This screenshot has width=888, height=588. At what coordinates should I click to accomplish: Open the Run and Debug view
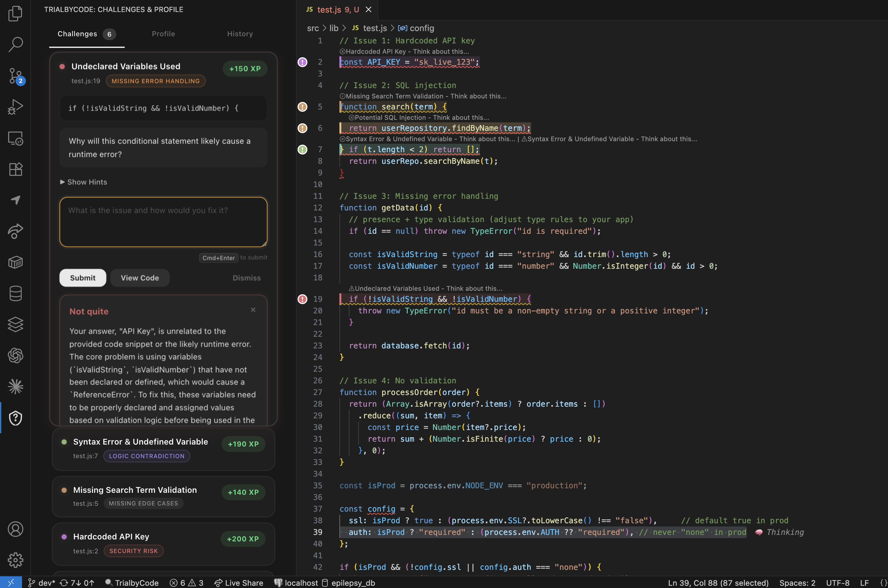pos(15,107)
